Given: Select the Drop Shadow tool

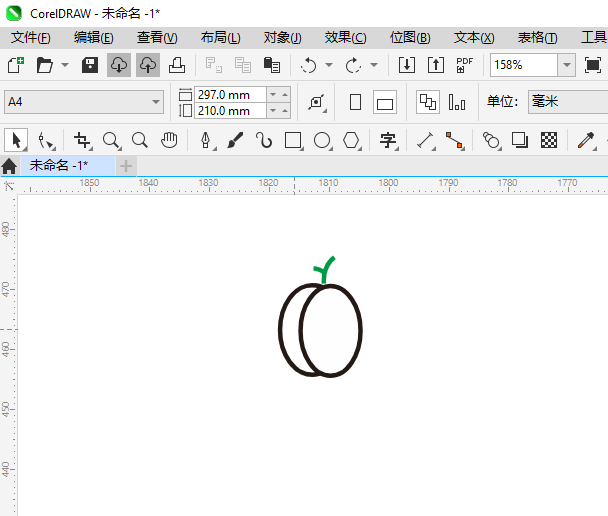Looking at the screenshot, I should click(x=520, y=140).
